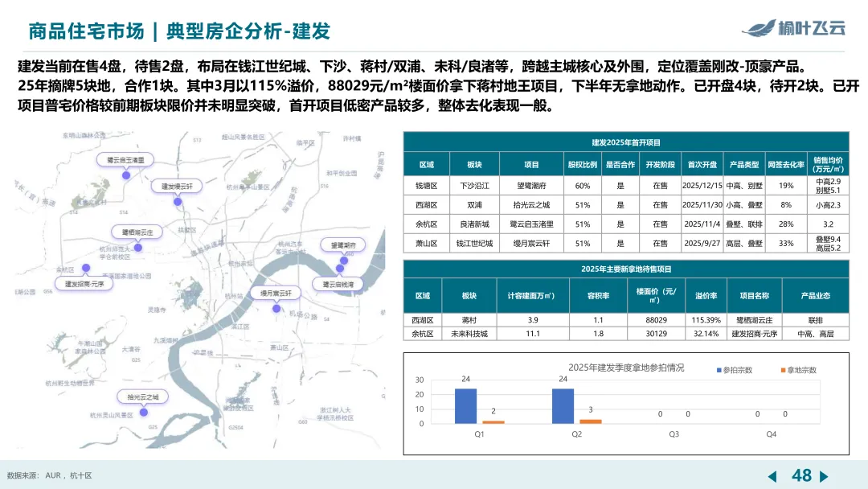Click 溢价率 column header

click(x=706, y=296)
